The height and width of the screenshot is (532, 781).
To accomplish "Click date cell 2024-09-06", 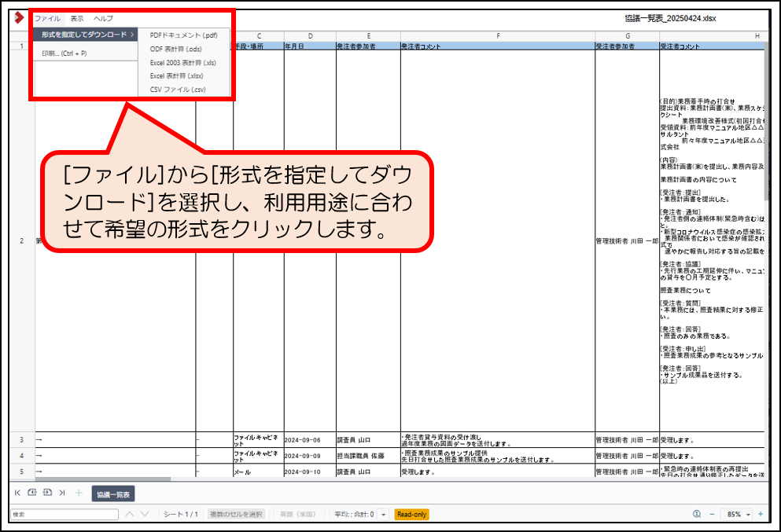I will tap(311, 440).
